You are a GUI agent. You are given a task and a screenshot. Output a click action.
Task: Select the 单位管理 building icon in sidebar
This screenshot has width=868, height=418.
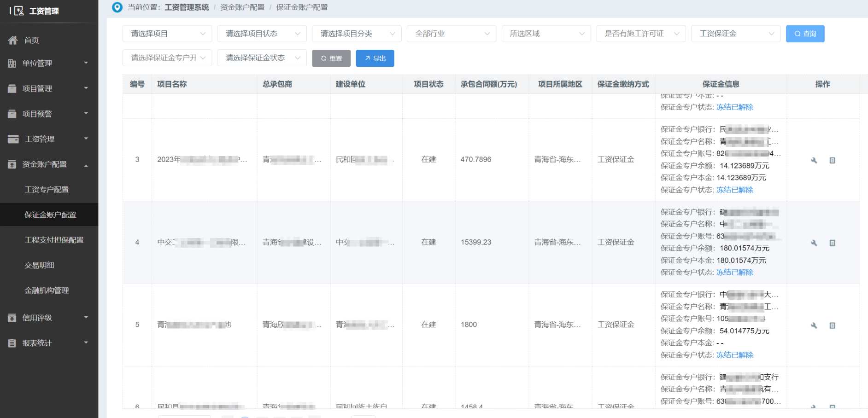pos(13,63)
